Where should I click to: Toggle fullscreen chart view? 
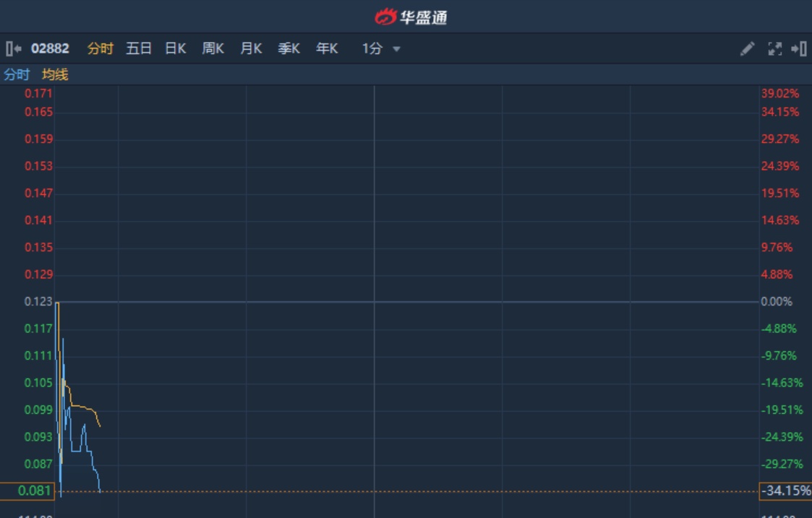tap(774, 48)
